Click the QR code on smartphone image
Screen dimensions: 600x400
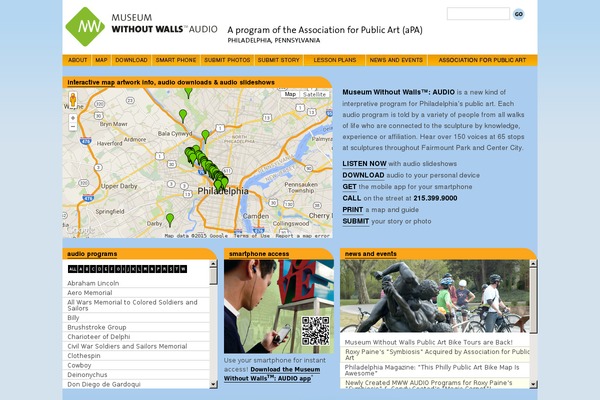[315, 331]
